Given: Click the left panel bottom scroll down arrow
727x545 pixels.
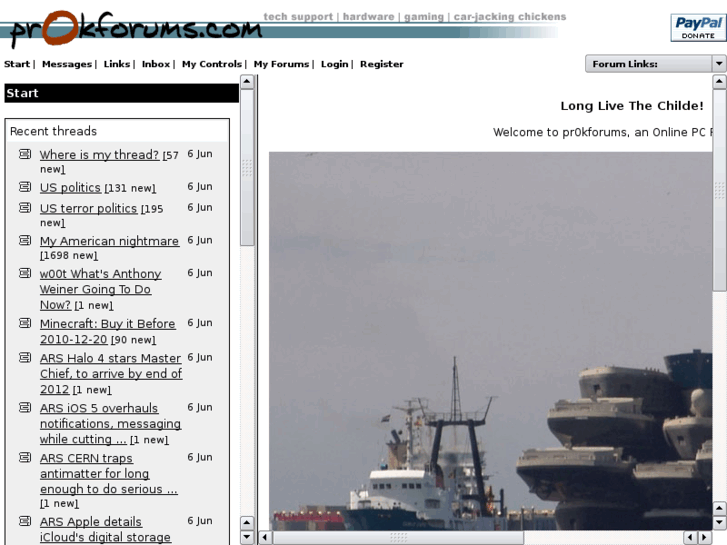Looking at the screenshot, I should coord(247,537).
